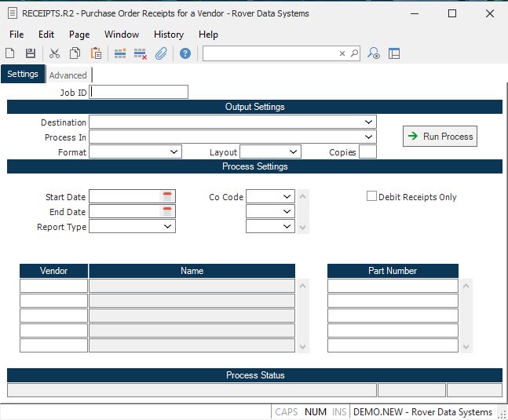
Task: Click the Save floppy disk icon
Action: 31,53
